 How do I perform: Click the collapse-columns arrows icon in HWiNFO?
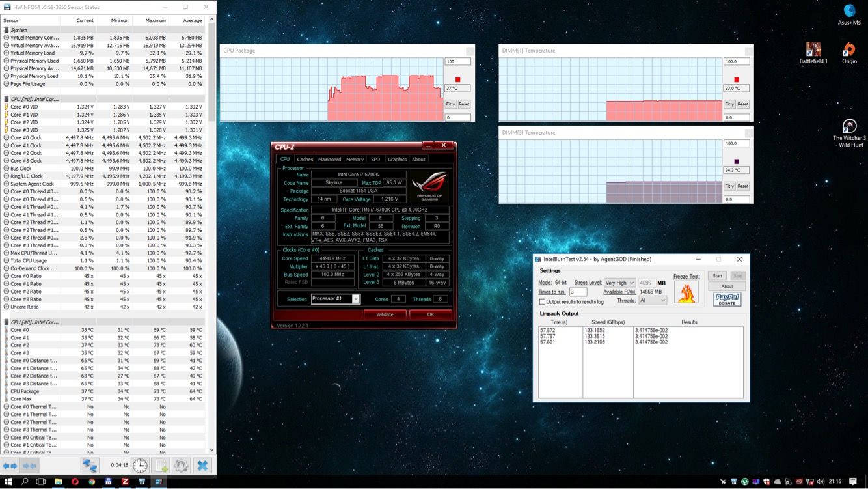30,466
